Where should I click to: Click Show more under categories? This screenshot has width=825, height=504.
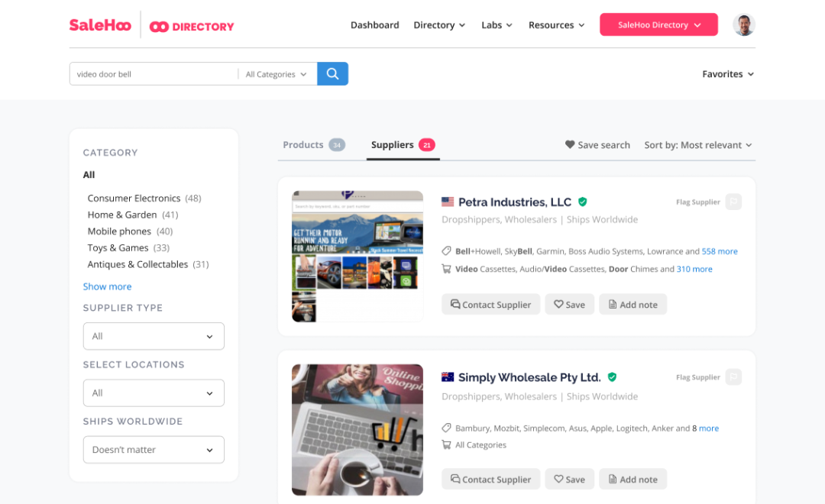(107, 286)
